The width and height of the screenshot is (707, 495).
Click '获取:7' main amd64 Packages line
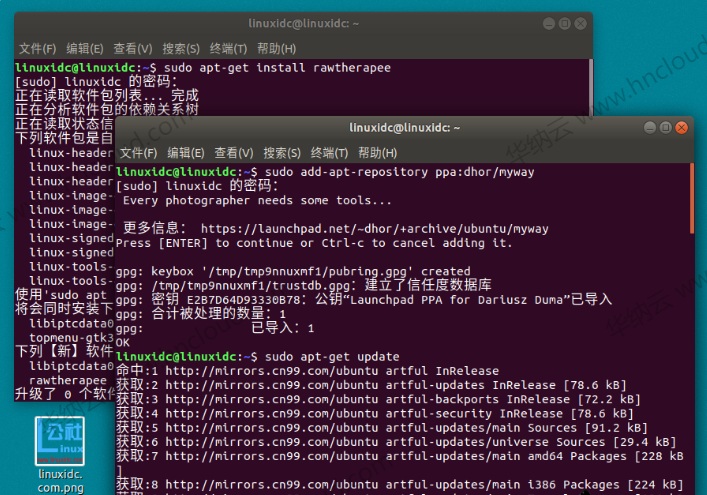(399, 456)
